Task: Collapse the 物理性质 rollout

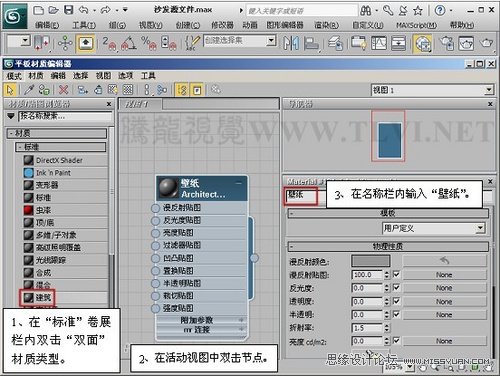Action: (388, 247)
